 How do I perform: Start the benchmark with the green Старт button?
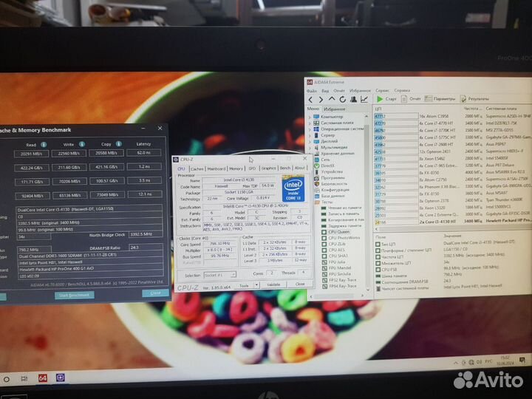pyautogui.click(x=386, y=99)
